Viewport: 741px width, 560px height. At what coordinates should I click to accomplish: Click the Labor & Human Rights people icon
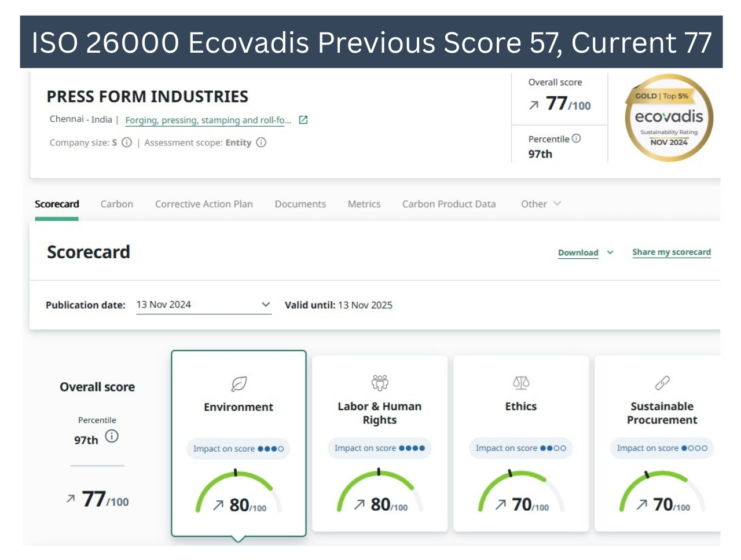click(380, 382)
